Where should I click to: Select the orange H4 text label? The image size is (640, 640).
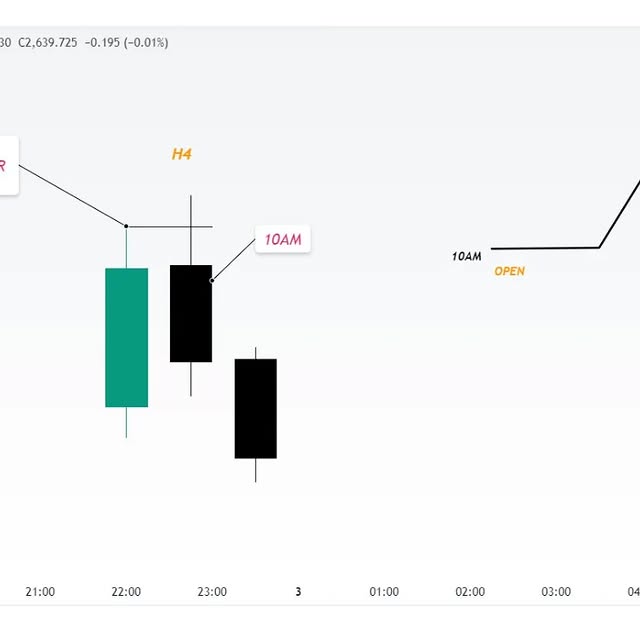point(181,154)
